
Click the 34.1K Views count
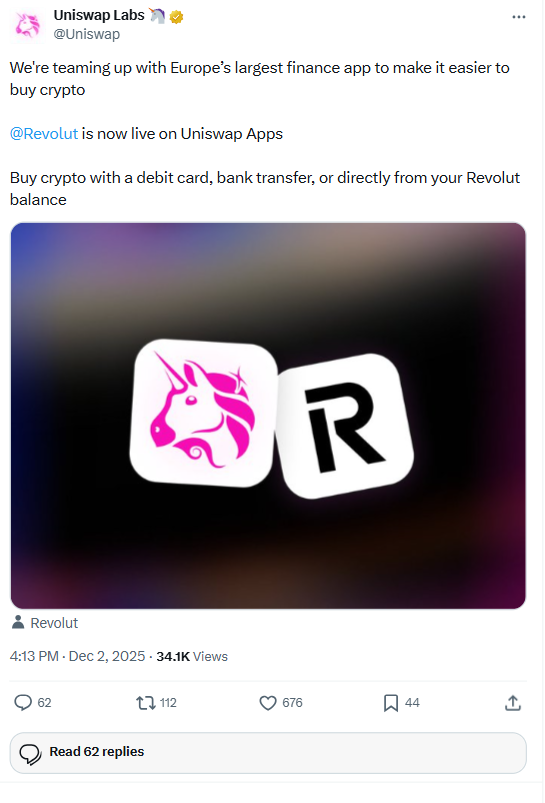(192, 656)
